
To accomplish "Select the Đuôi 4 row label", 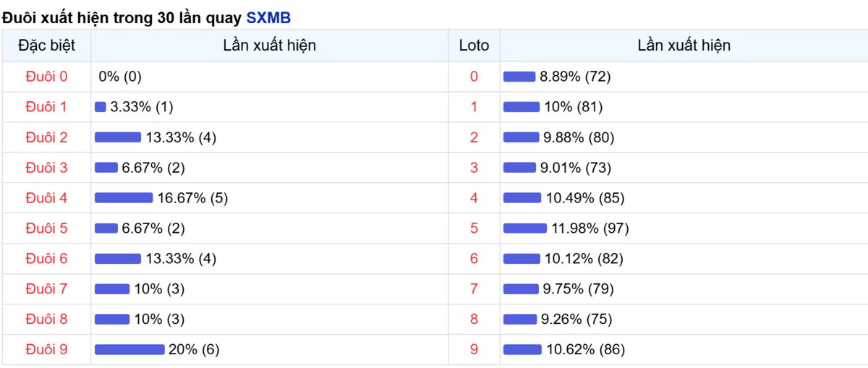I will click(x=46, y=197).
